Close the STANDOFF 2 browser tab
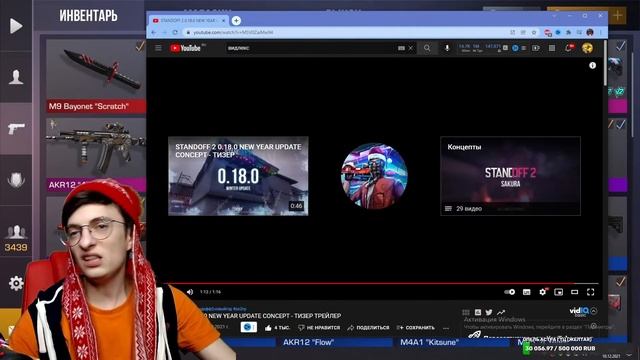This screenshot has height=360, width=640. 223,20
